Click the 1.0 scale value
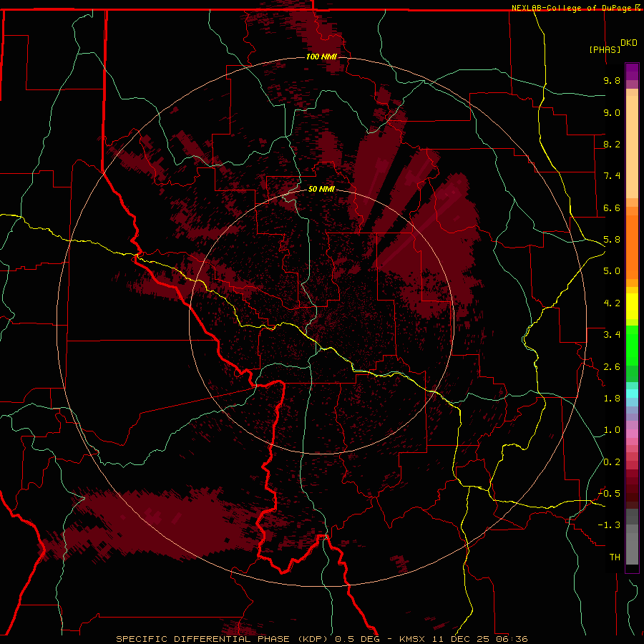 pyautogui.click(x=612, y=430)
